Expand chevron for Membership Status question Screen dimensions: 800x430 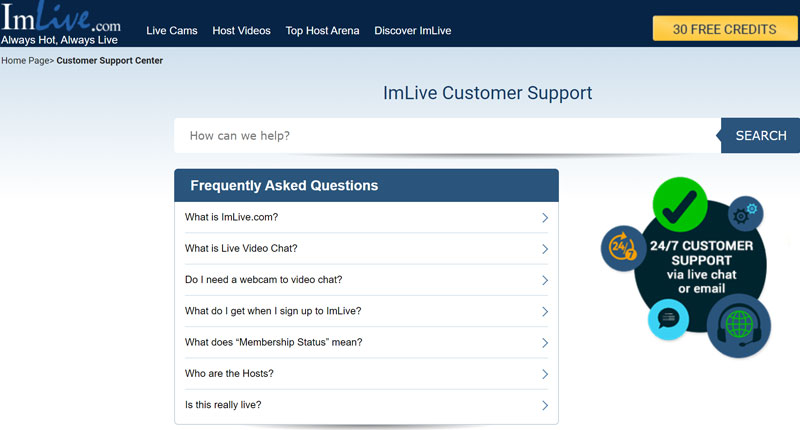(x=545, y=343)
